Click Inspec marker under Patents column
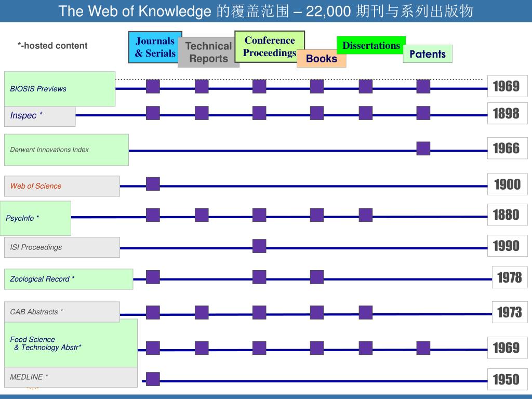Image resolution: width=532 pixels, height=399 pixels. (423, 113)
